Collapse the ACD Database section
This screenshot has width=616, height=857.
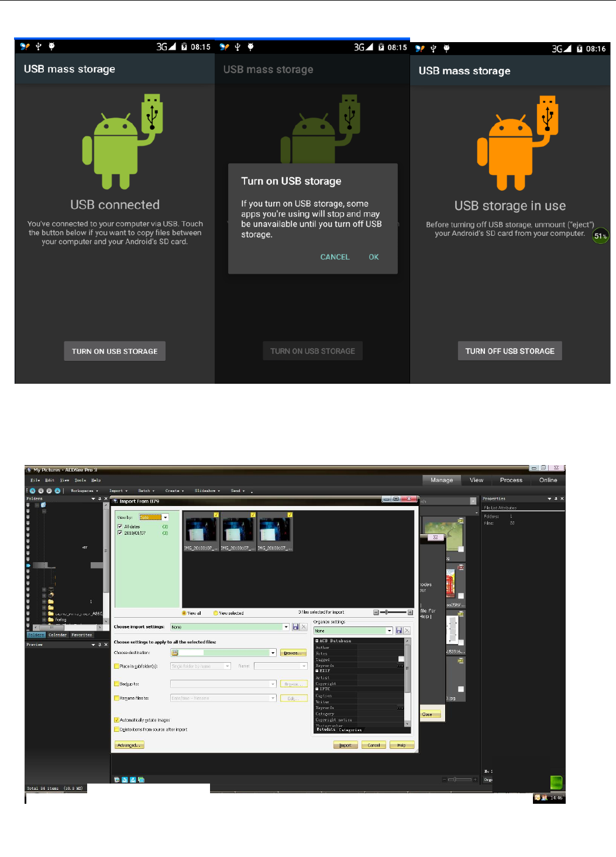tap(317, 641)
